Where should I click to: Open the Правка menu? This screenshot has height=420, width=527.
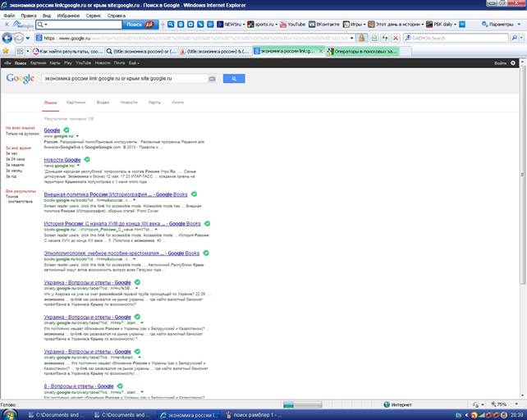28,16
